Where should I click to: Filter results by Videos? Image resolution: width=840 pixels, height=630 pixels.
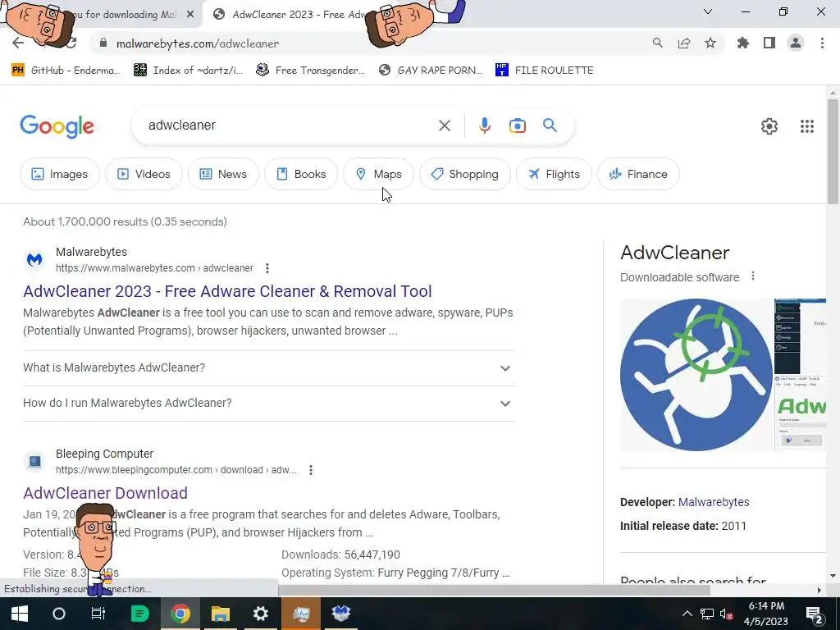(x=144, y=174)
